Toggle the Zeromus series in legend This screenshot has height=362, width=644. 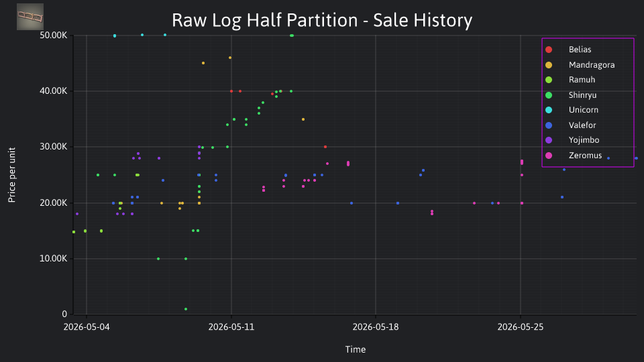point(580,156)
